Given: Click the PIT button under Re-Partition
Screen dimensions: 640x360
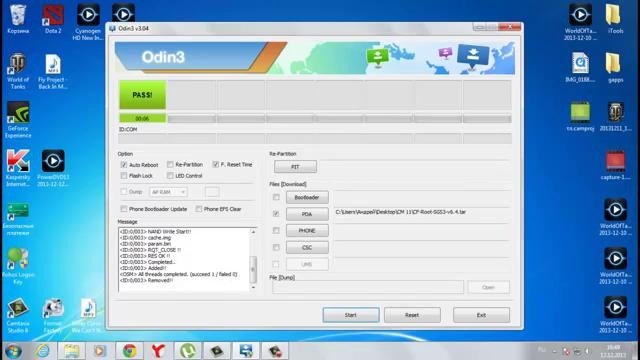Looking at the screenshot, I should [x=295, y=167].
